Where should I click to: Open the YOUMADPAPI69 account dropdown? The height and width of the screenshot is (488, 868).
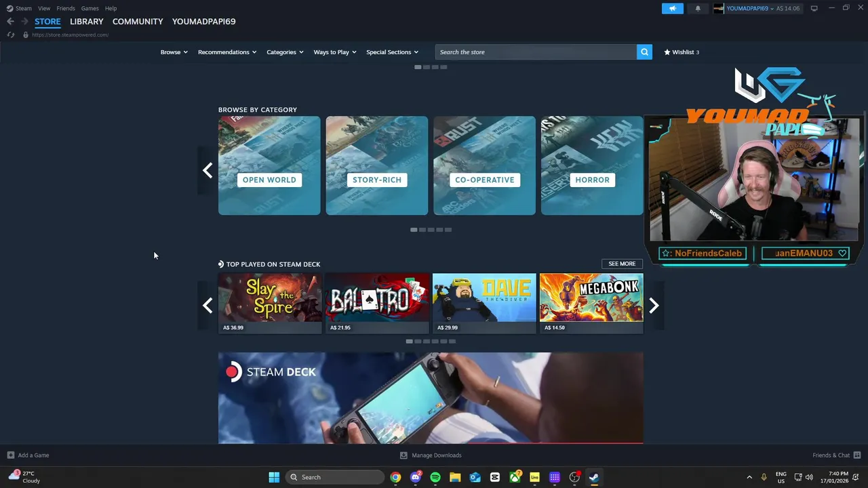750,8
